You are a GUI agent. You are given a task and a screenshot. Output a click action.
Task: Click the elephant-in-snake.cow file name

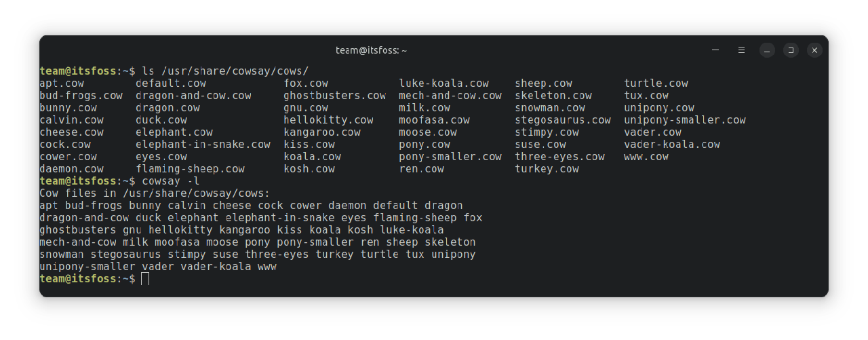(203, 145)
